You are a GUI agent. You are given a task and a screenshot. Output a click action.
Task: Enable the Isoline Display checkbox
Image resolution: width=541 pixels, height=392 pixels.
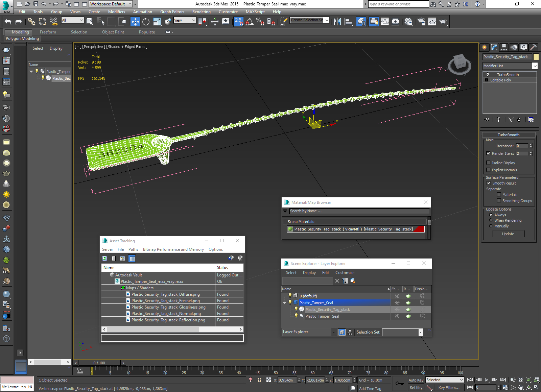coord(488,163)
